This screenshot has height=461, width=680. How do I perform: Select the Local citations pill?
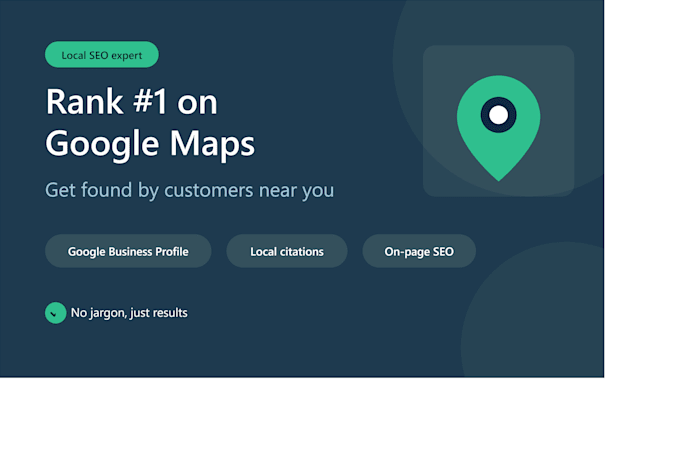pyautogui.click(x=287, y=251)
